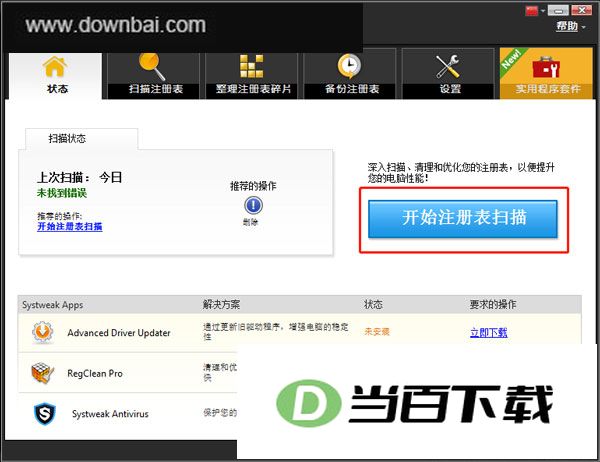Select the 扫描状态 panel tab

81,139
